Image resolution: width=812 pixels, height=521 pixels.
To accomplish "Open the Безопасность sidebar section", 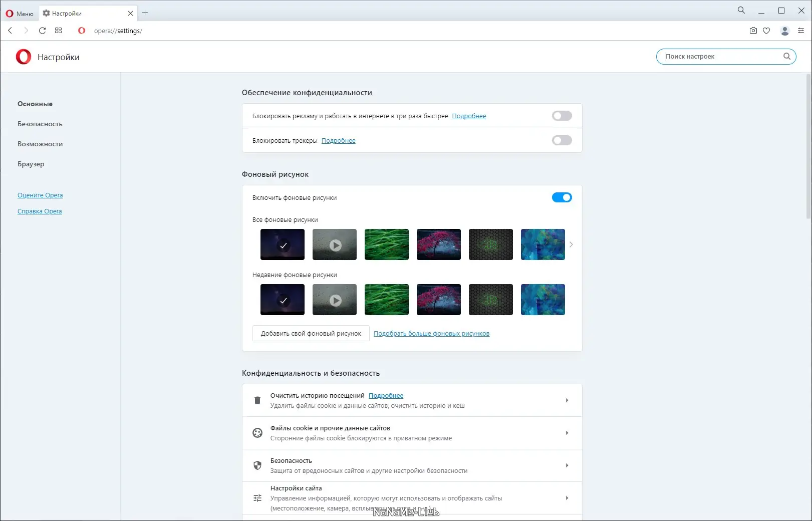I will click(x=40, y=124).
